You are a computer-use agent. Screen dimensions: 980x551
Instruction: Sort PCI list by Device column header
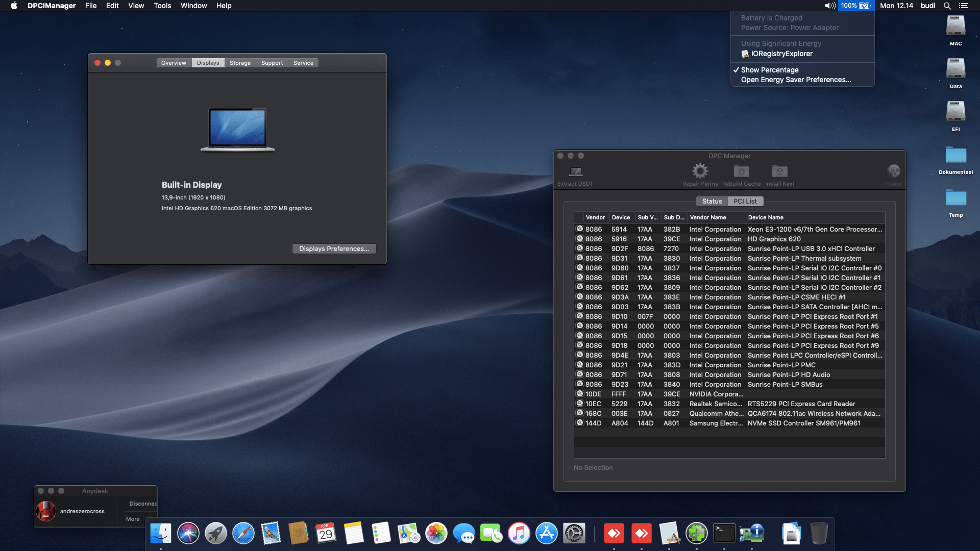pos(621,217)
